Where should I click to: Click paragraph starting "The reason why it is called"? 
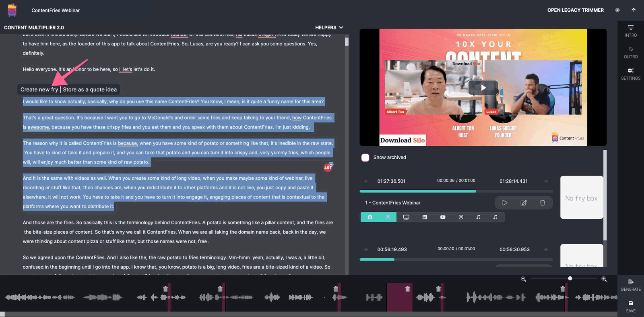click(x=178, y=153)
